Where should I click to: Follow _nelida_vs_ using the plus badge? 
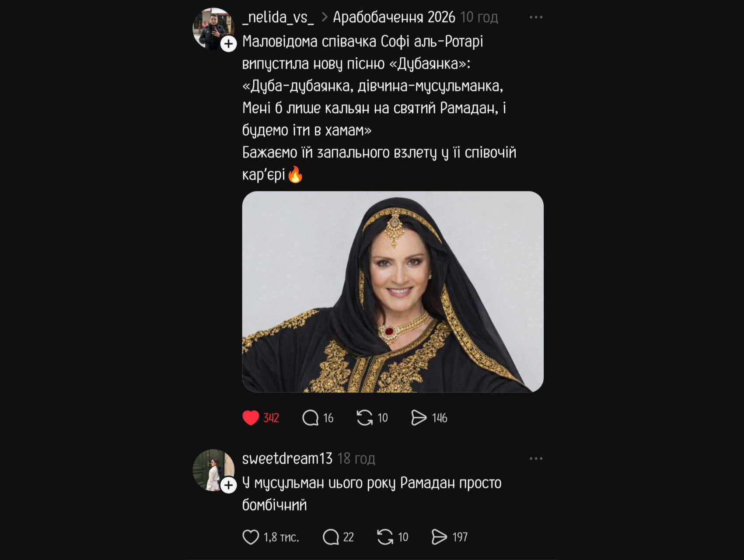[x=228, y=44]
